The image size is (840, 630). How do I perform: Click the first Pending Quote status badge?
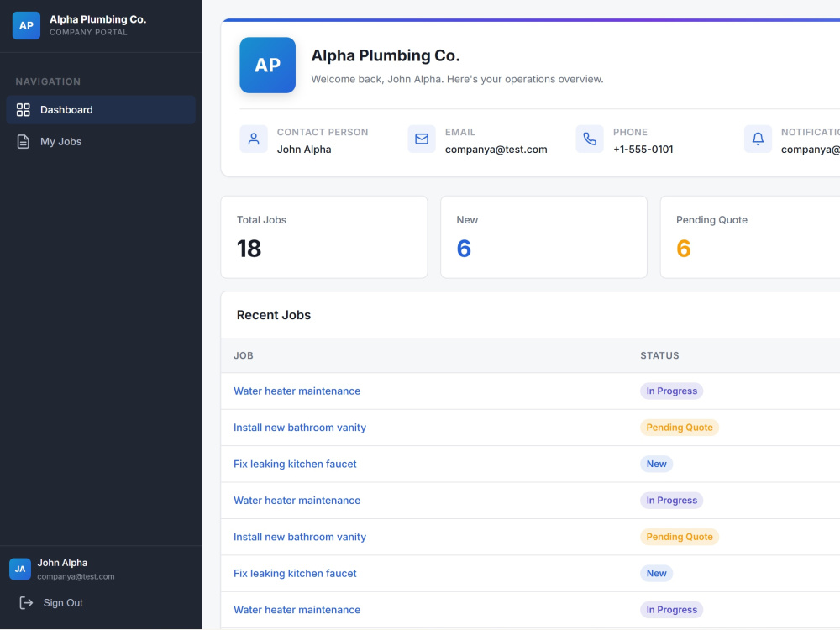click(680, 428)
